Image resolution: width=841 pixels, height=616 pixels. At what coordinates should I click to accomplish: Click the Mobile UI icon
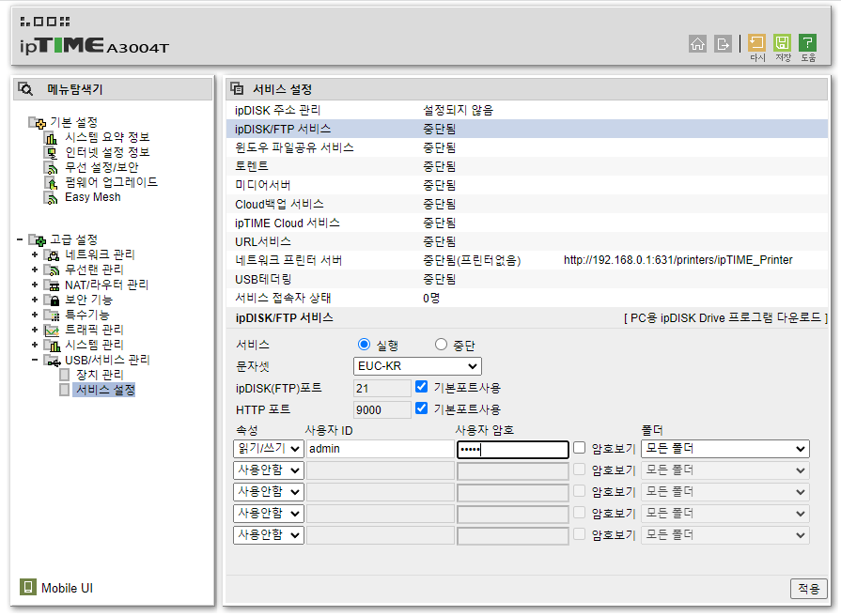pos(28,588)
